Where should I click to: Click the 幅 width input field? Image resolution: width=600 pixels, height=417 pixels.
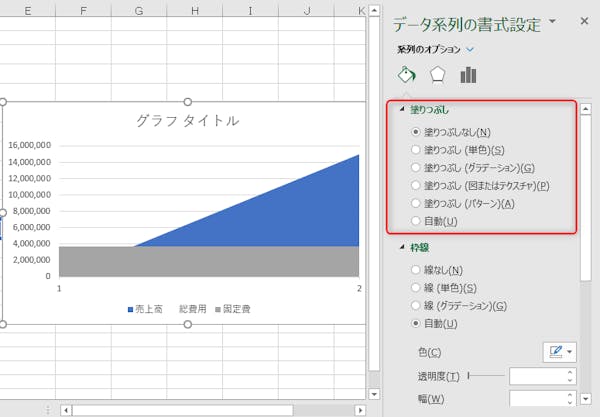[536, 399]
